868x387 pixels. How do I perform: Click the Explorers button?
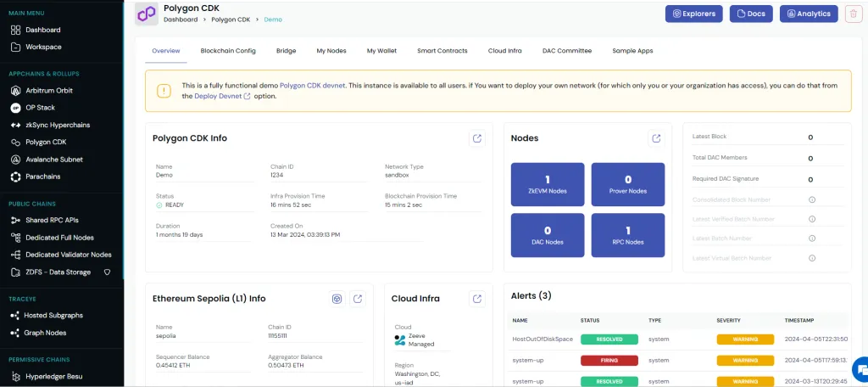693,14
